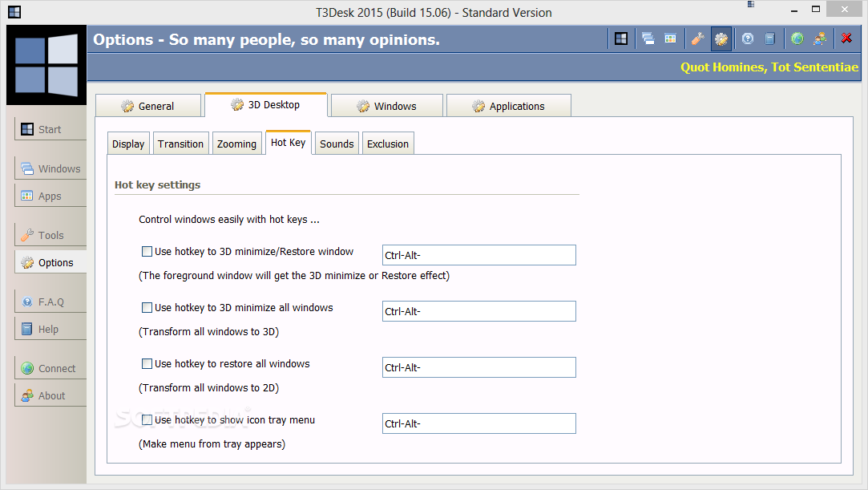Open Windows in the sidebar
Image resolution: width=868 pixels, height=490 pixels.
click(50, 168)
